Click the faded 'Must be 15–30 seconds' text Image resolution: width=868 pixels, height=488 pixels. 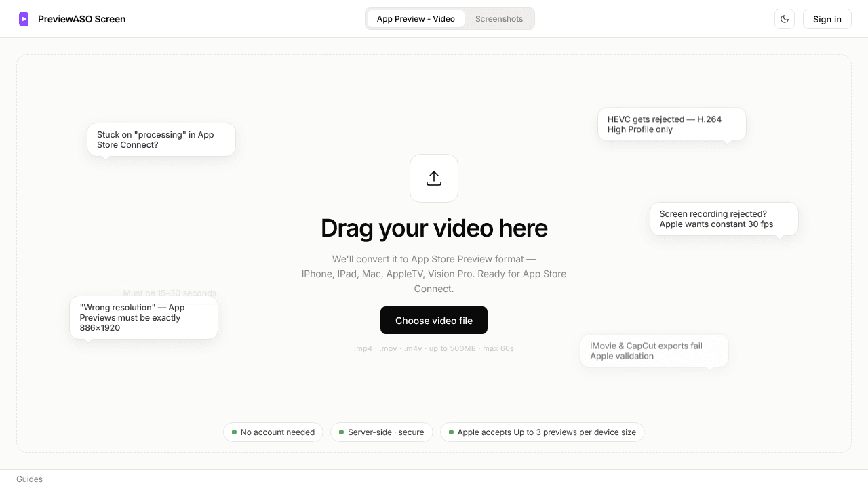(170, 293)
